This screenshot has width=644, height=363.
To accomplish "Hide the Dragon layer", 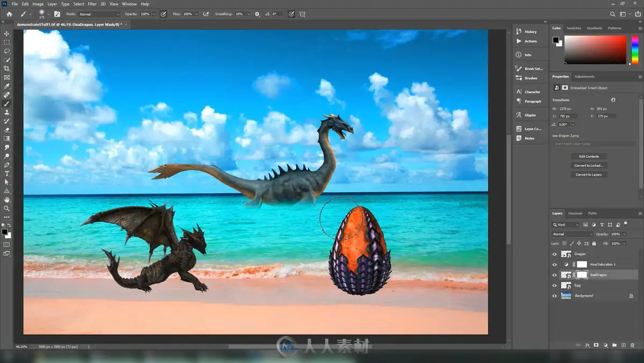I will click(x=555, y=254).
